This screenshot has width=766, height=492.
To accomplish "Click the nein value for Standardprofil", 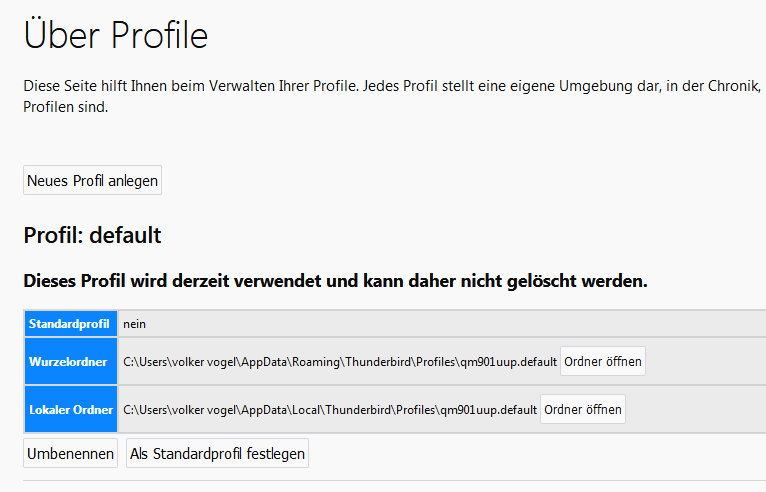I will (x=134, y=324).
